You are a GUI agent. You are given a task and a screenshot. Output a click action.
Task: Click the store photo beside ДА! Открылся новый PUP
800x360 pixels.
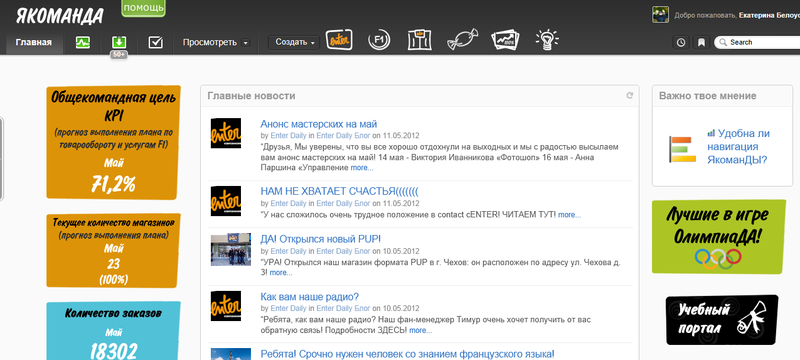[231, 249]
